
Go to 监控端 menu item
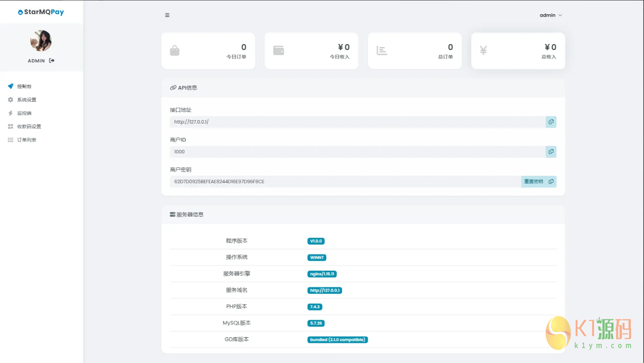24,113
